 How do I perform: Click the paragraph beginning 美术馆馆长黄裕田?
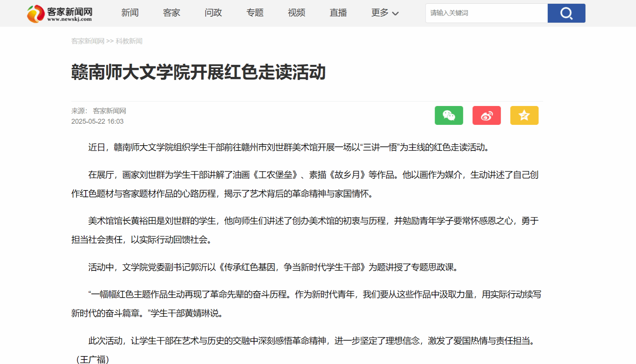point(305,230)
